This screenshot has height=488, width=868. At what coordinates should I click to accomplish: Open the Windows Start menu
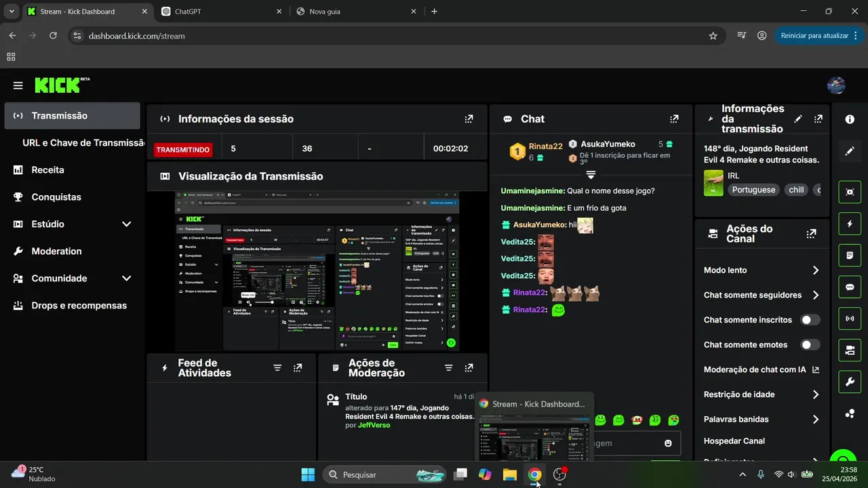[308, 474]
